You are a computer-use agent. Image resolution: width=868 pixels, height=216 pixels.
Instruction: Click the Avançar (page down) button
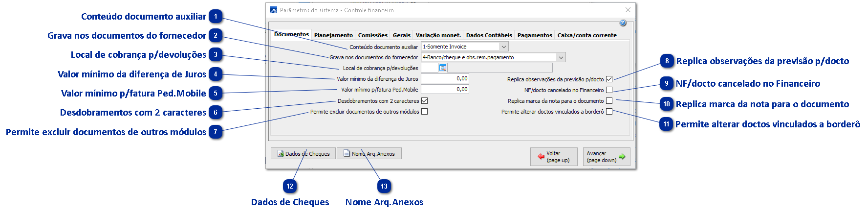coord(607,157)
